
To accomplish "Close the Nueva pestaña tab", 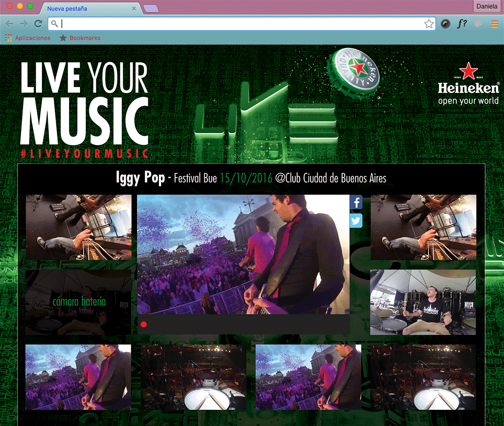I will pyautogui.click(x=134, y=9).
